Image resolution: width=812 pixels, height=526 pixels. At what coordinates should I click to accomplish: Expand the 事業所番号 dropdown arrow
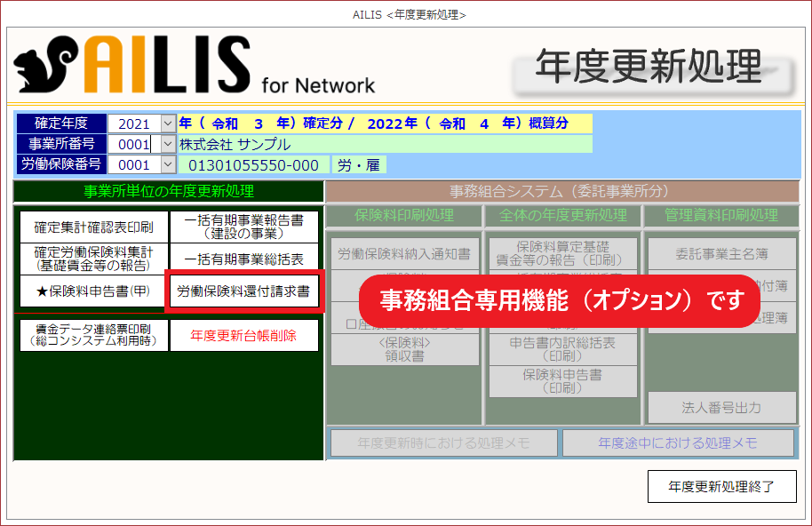click(x=168, y=144)
